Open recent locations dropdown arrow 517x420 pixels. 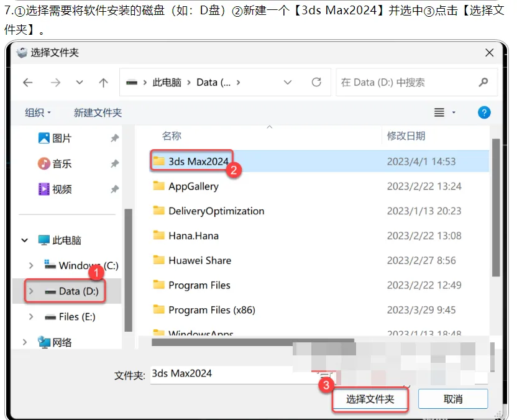[x=80, y=83]
